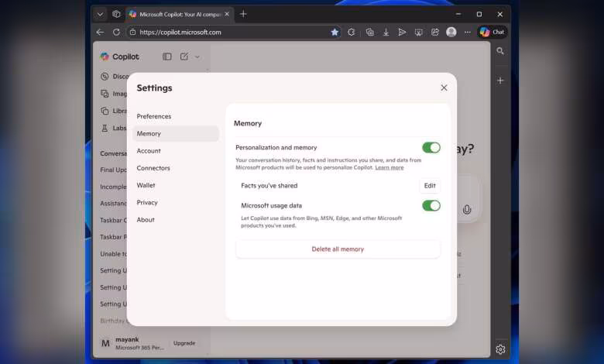Open the browser extensions icon
This screenshot has width=604, height=364.
coord(352,33)
